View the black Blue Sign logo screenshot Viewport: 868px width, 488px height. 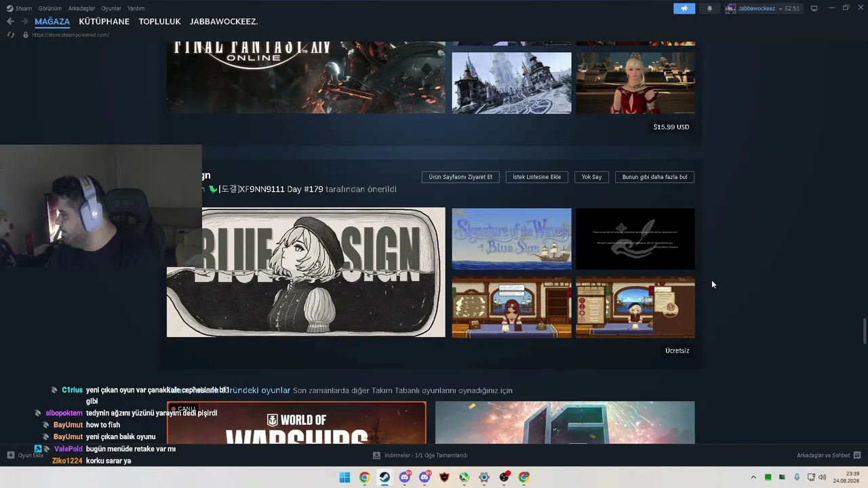click(x=635, y=239)
